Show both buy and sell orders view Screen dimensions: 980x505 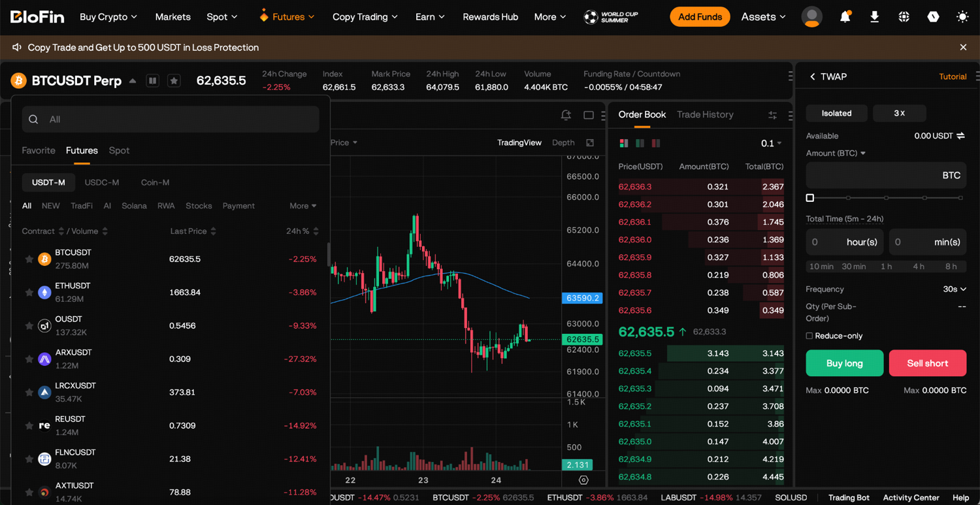coord(624,143)
